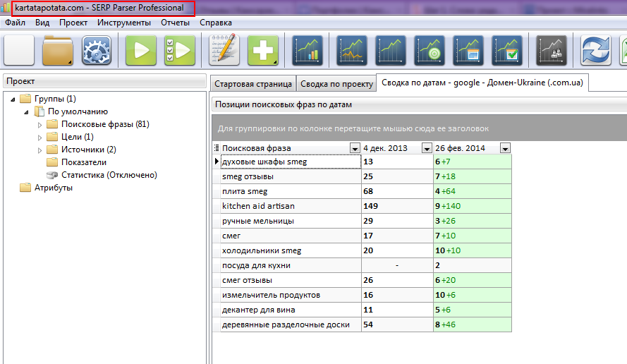Open the Инструменты menu
Image resolution: width=627 pixels, height=364 pixels.
pos(124,23)
